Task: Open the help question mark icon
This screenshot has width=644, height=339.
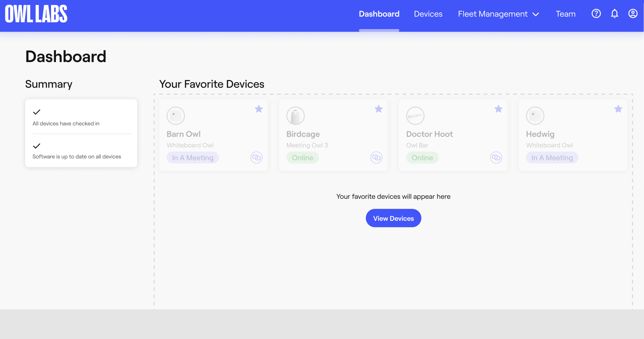Action: 596,14
